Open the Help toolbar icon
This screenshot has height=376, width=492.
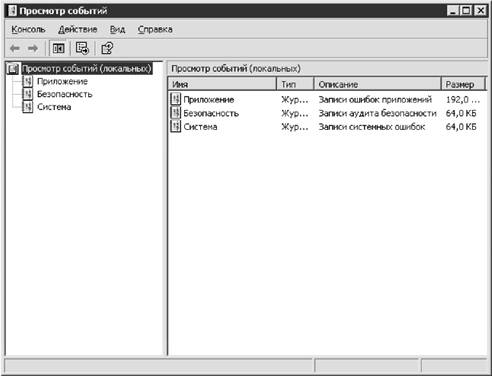click(107, 49)
